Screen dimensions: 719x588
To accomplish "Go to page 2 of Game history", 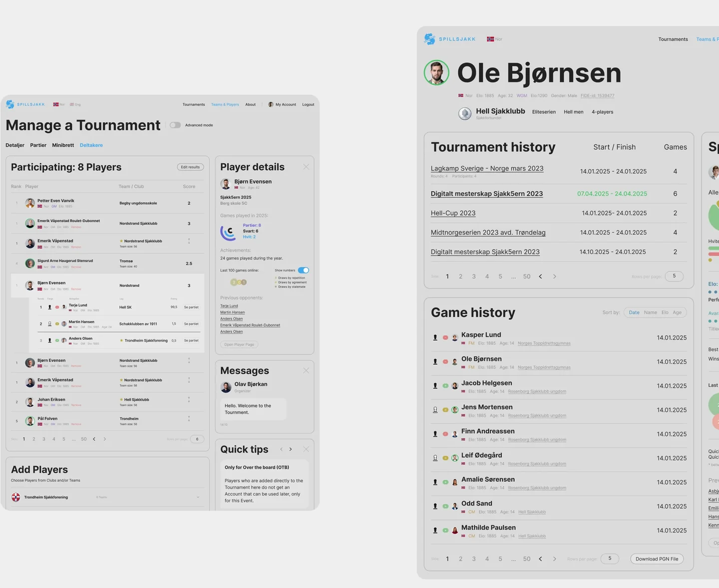I will click(460, 559).
